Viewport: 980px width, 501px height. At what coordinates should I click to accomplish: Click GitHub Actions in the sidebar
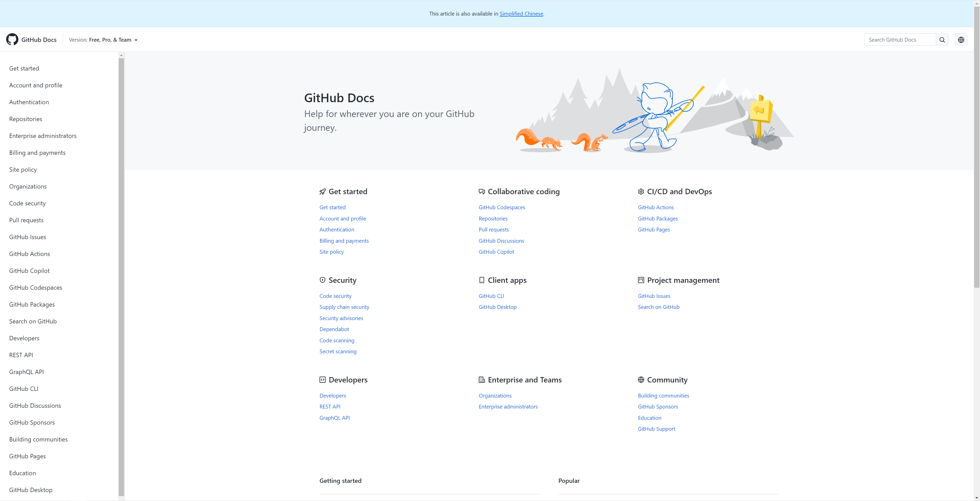click(x=29, y=254)
